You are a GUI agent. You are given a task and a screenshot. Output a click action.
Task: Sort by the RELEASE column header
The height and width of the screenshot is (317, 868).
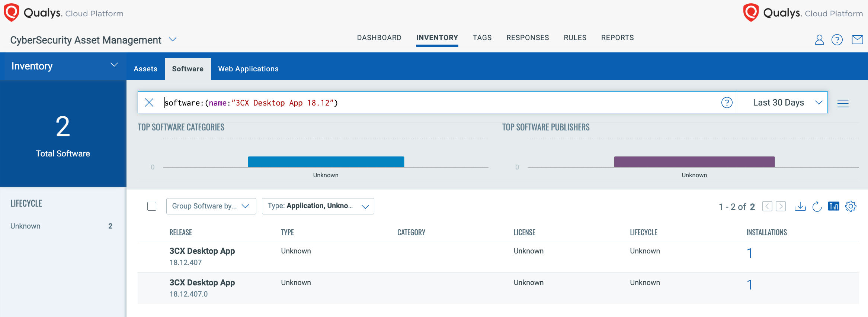[x=180, y=232]
